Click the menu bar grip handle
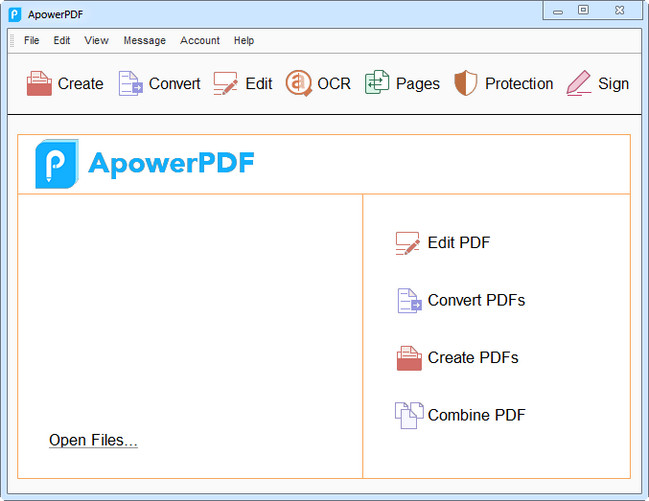Screen dimensions: 649x501 tap(12, 41)
